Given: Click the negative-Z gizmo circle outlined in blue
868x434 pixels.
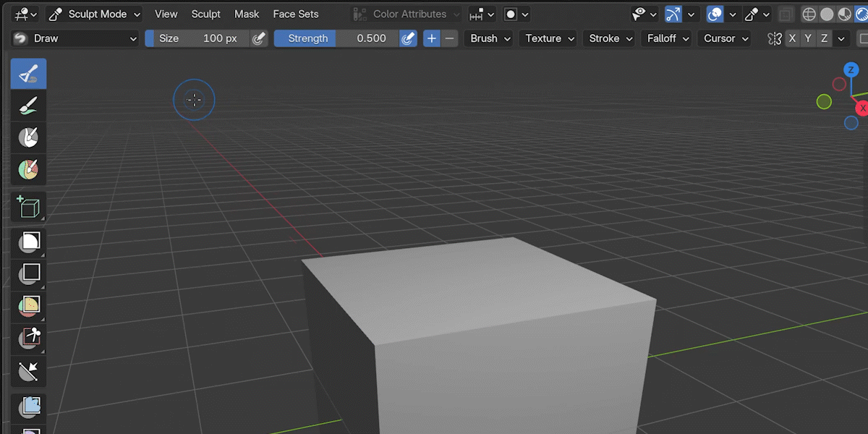Looking at the screenshot, I should point(851,122).
